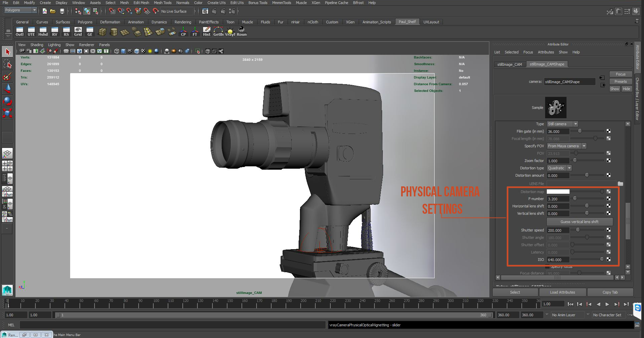The height and width of the screenshot is (338, 644).
Task: Toggle the F-number map button
Action: click(609, 199)
